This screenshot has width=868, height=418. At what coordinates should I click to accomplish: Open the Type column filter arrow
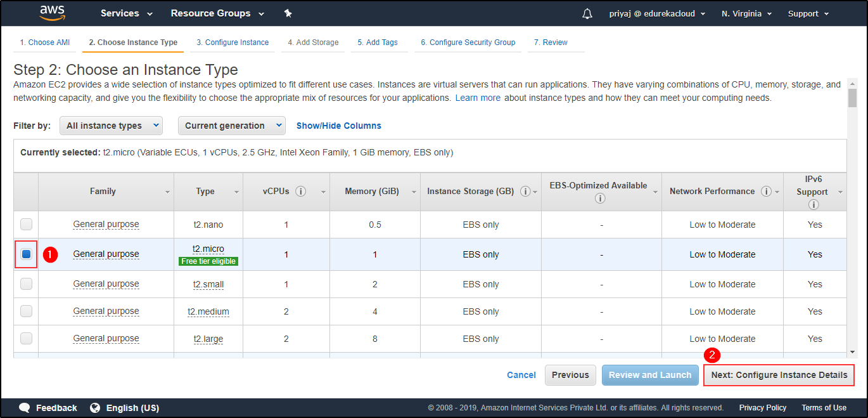point(236,192)
